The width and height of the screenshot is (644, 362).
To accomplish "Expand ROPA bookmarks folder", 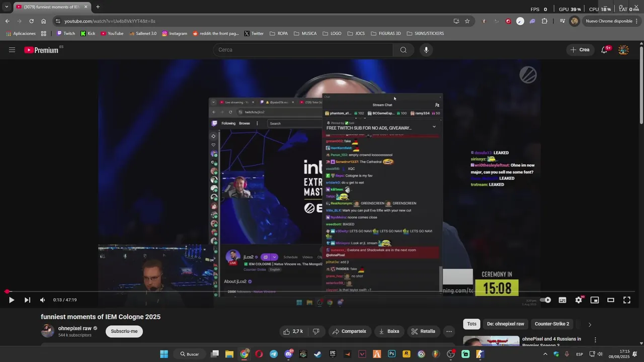I will tap(279, 34).
